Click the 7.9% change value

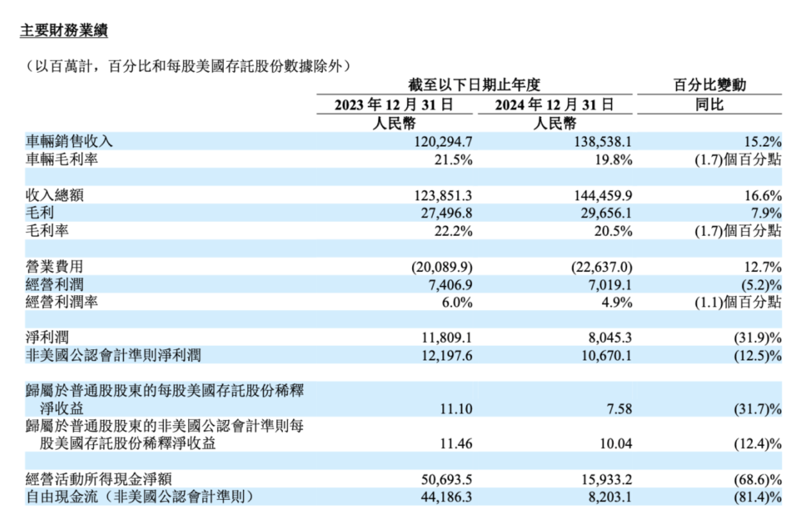pos(766,213)
